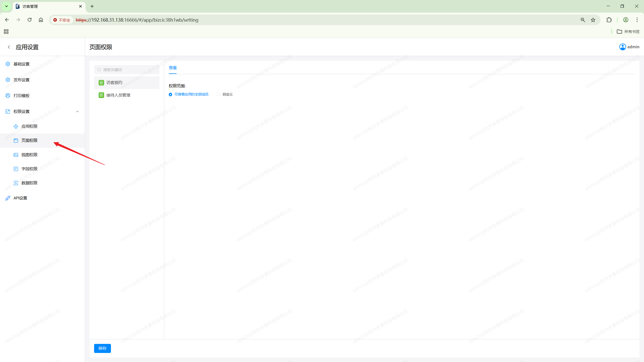Select the 自定义 radio option
Viewport: 644px width, 362px height.
219,95
